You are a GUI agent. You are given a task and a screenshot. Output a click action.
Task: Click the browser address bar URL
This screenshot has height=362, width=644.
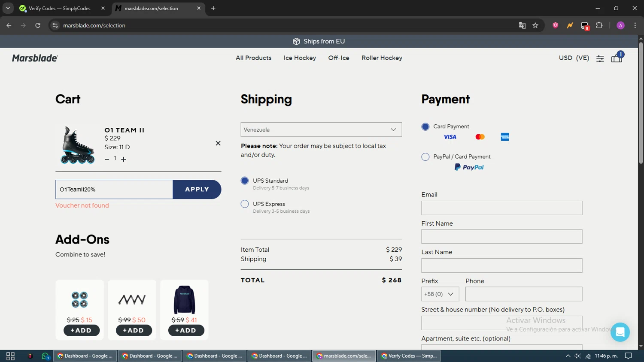94,25
